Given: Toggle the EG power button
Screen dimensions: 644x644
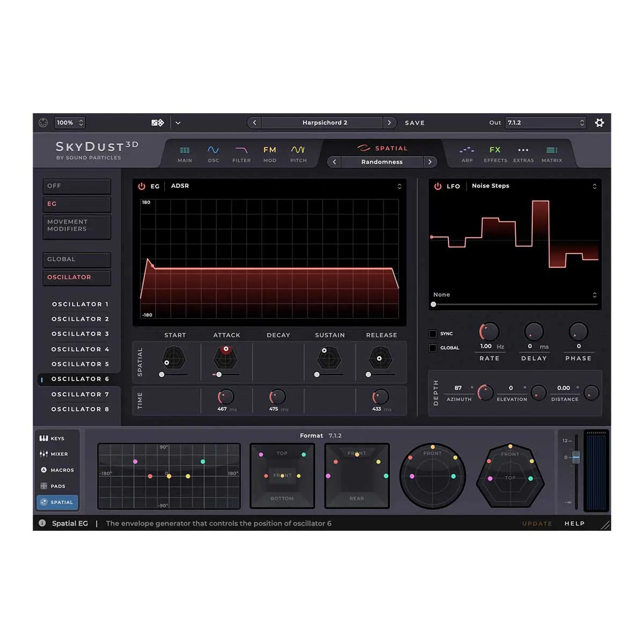Looking at the screenshot, I should pos(142,186).
